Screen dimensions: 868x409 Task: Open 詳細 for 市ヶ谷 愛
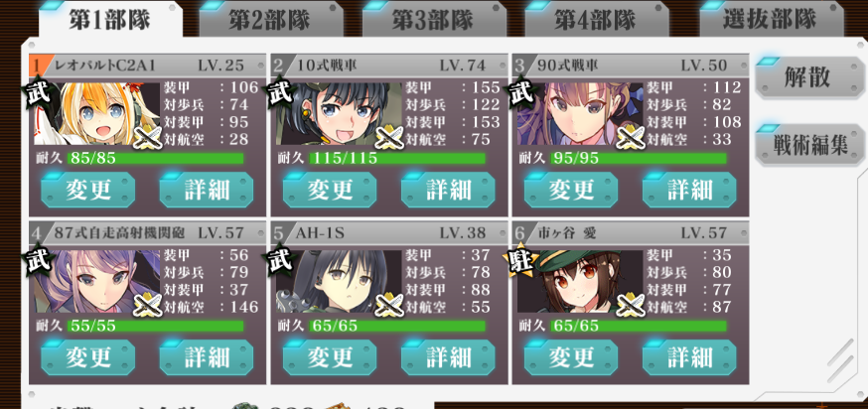689,357
